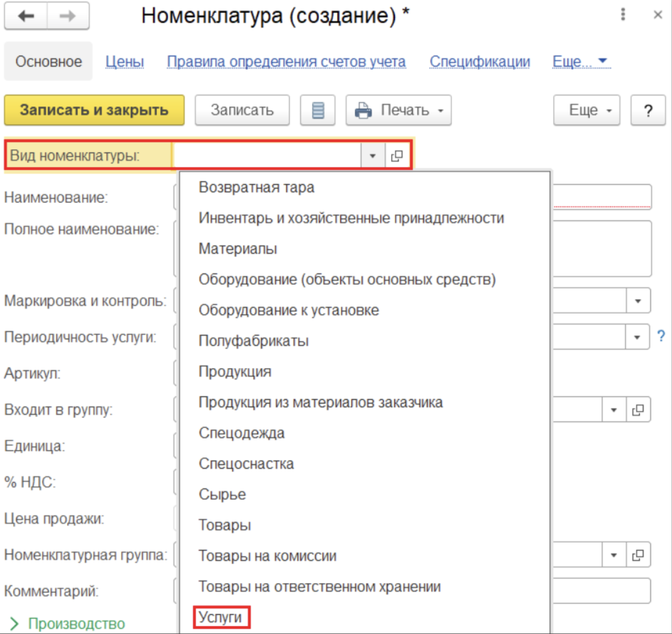
Task: Click the vertical three-dot menu icon
Action: (x=623, y=14)
